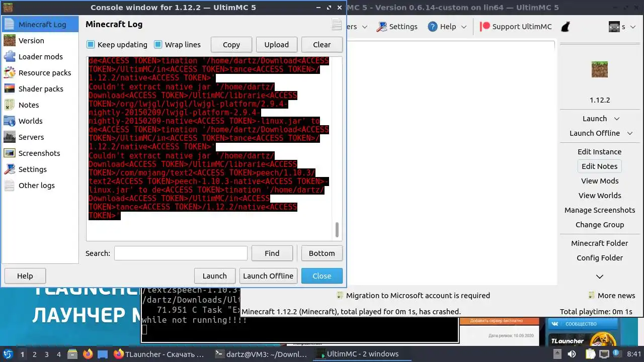The height and width of the screenshot is (362, 644).
Task: Click View Worlds in the right panel
Action: pyautogui.click(x=600, y=196)
